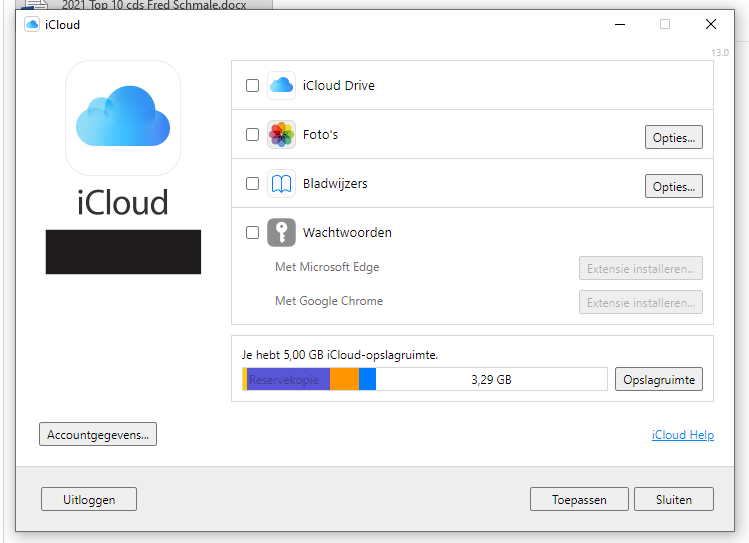Click the Sluiten button
The width and height of the screenshot is (749, 543).
pyautogui.click(x=674, y=499)
